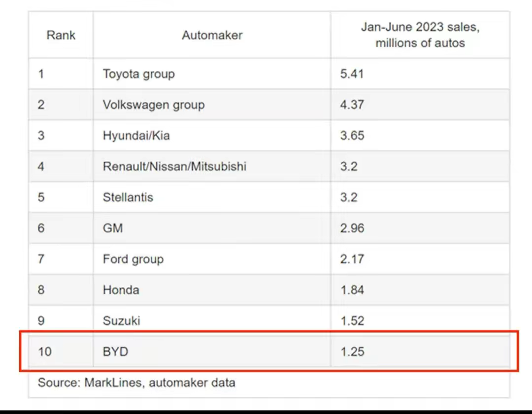The width and height of the screenshot is (532, 414).
Task: Click the Hyundai/Kia automaker cell
Action: click(x=136, y=136)
